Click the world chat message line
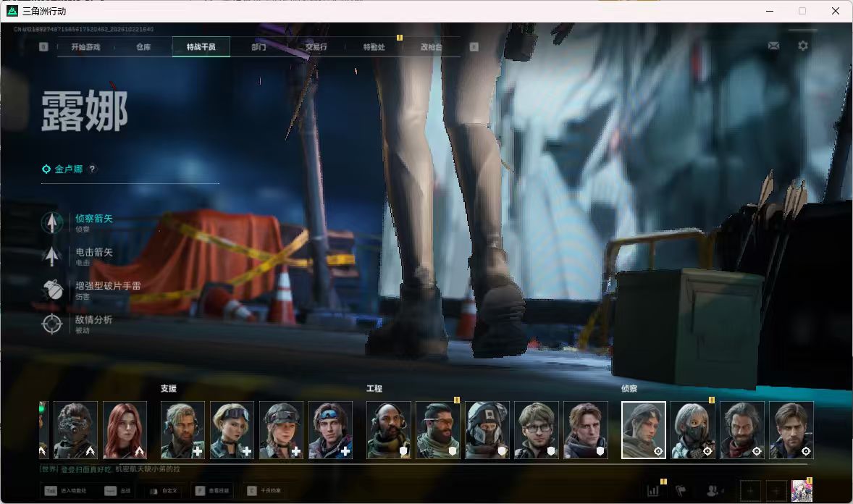The height and width of the screenshot is (504, 853). (x=110, y=469)
